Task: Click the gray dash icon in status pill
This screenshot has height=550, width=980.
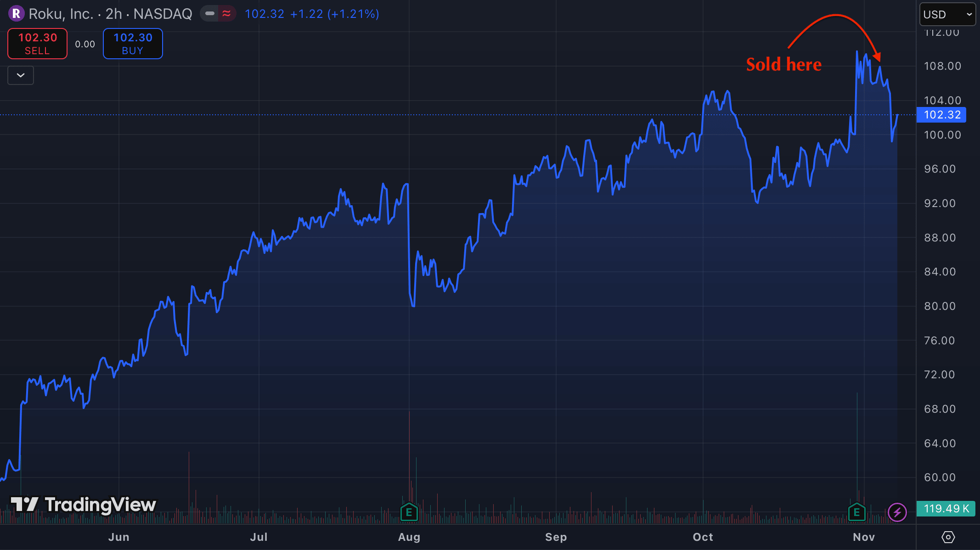Action: click(x=210, y=14)
